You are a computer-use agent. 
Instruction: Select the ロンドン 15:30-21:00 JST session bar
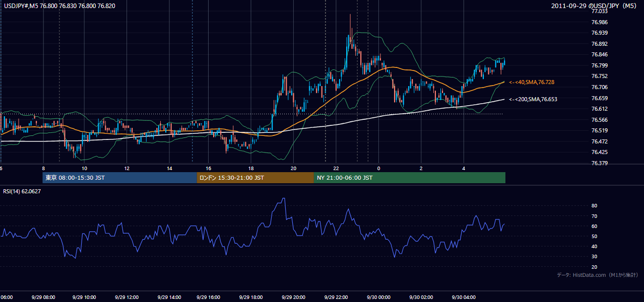point(255,178)
